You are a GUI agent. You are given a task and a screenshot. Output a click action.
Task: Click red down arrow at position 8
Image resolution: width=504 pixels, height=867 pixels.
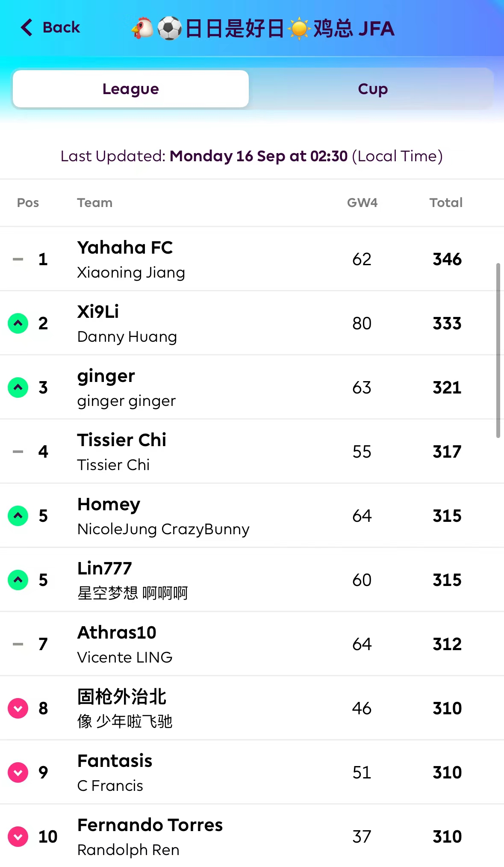(18, 708)
